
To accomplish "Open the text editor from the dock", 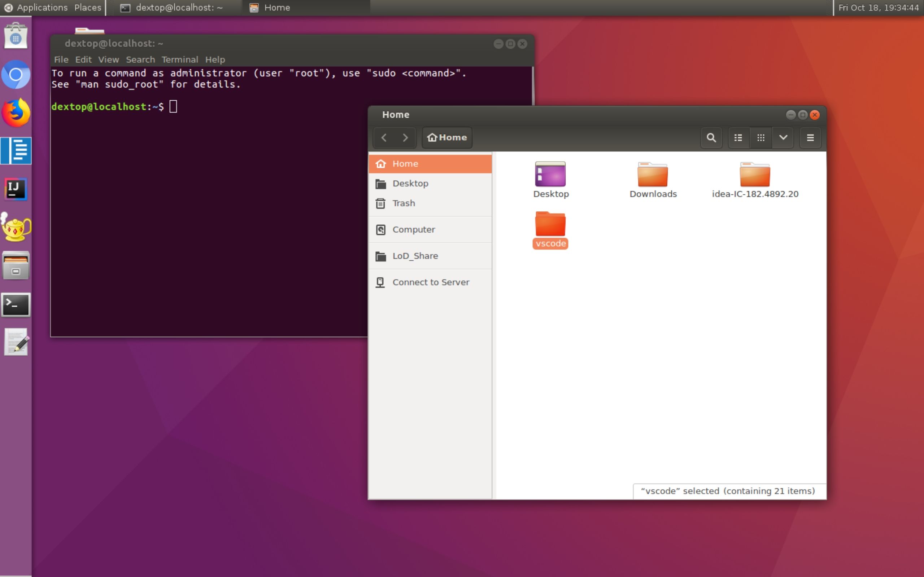I will pyautogui.click(x=16, y=342).
